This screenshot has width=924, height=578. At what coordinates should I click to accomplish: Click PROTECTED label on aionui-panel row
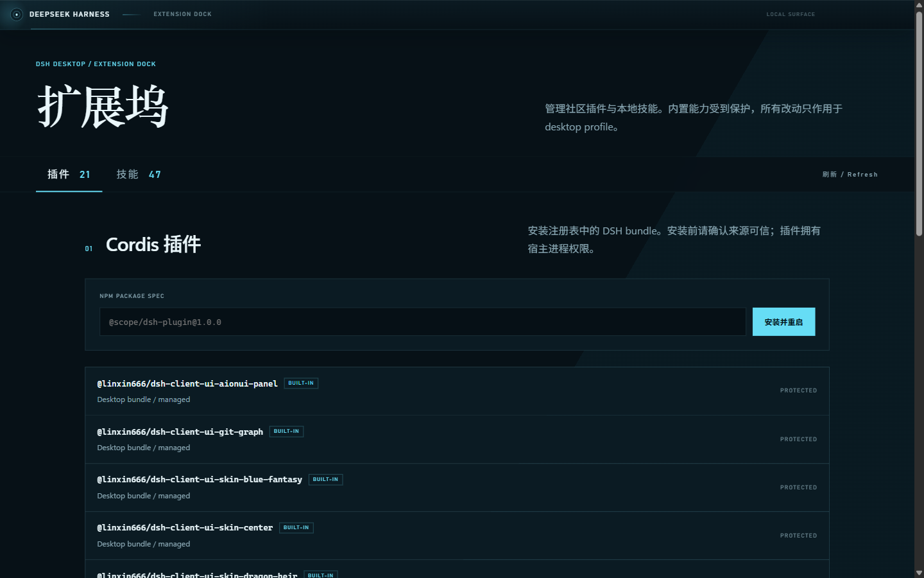(798, 390)
